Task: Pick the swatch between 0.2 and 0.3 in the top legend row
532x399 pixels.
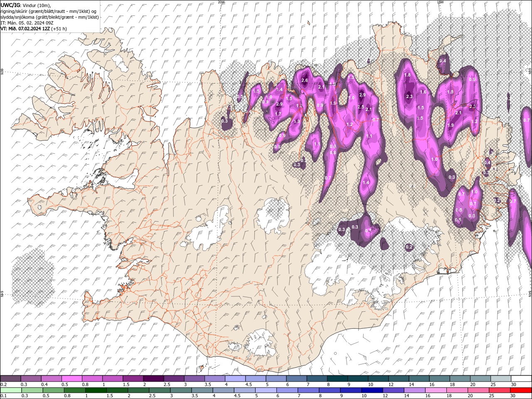Action: tap(10, 379)
